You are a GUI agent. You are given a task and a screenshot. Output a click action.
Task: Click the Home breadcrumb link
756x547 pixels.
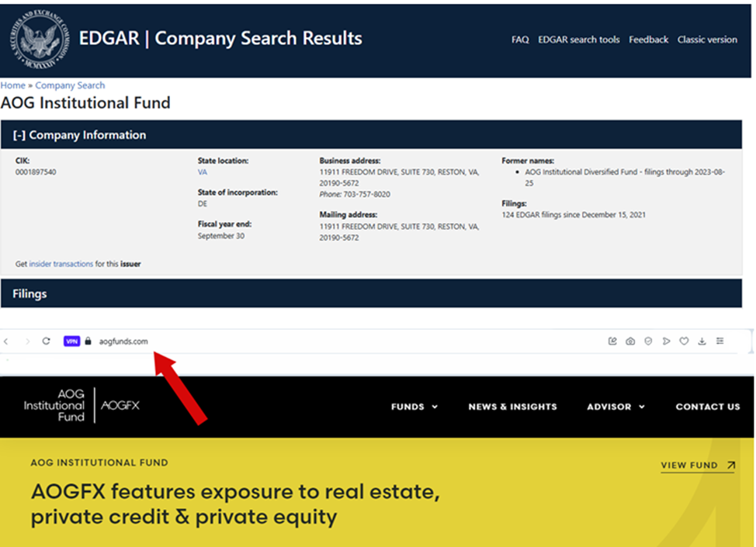[x=12, y=85]
